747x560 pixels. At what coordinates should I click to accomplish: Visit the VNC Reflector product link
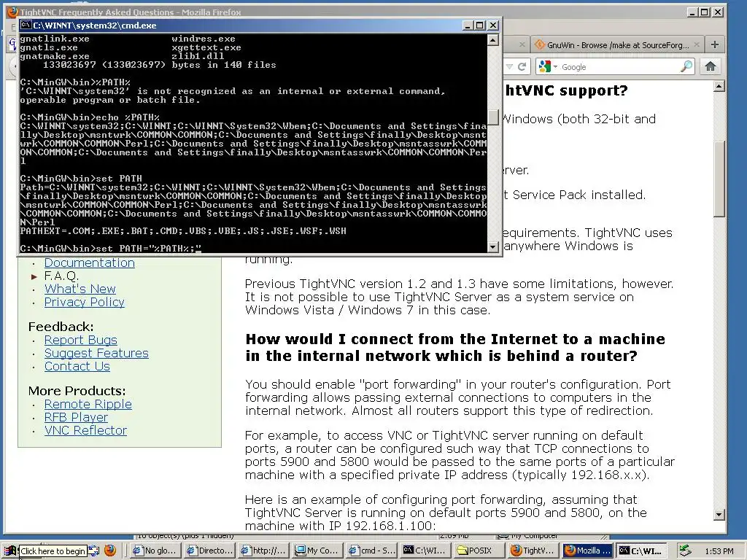[x=86, y=430]
